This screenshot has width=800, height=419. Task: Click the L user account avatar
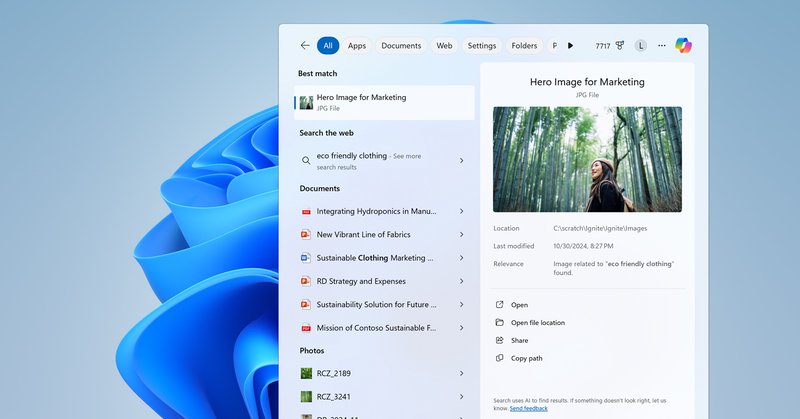(641, 45)
